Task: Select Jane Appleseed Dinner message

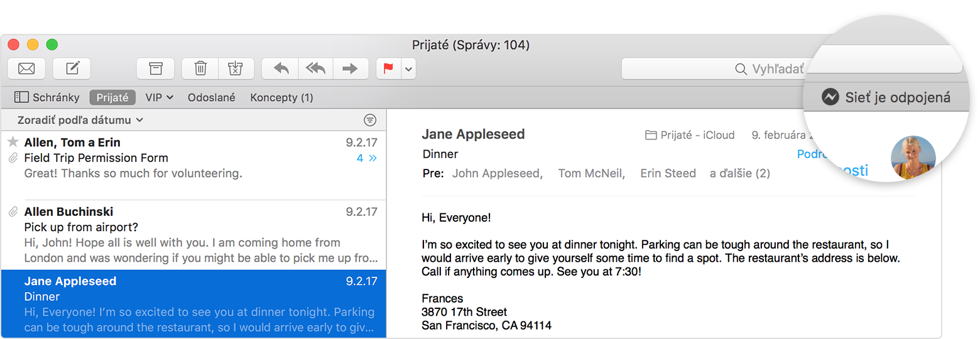Action: tap(193, 304)
